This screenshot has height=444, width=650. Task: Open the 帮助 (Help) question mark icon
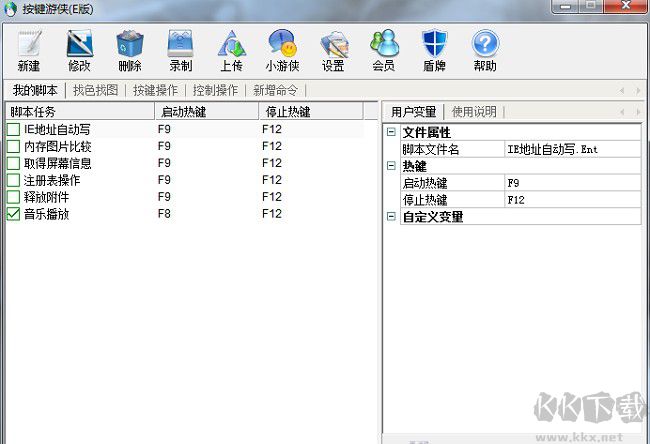click(x=485, y=45)
